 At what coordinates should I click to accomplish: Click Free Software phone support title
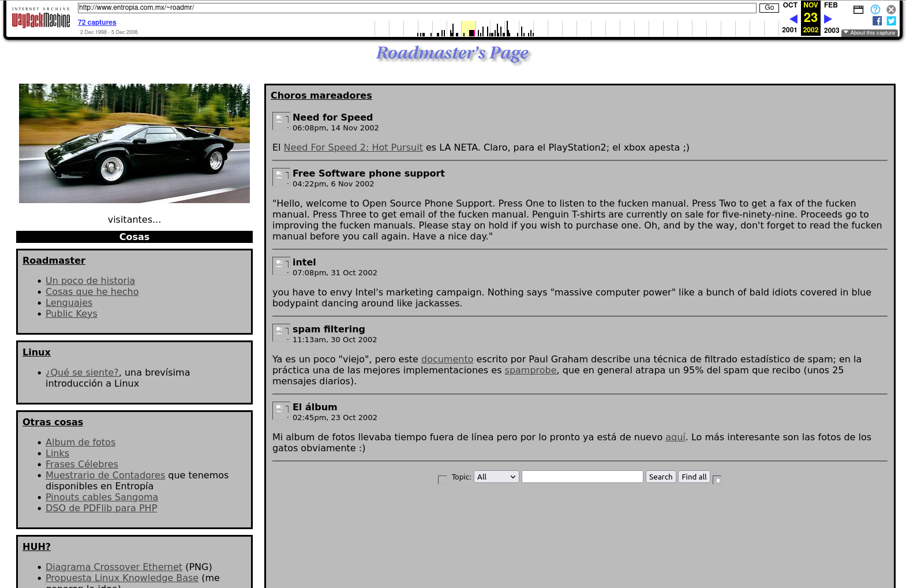[369, 173]
